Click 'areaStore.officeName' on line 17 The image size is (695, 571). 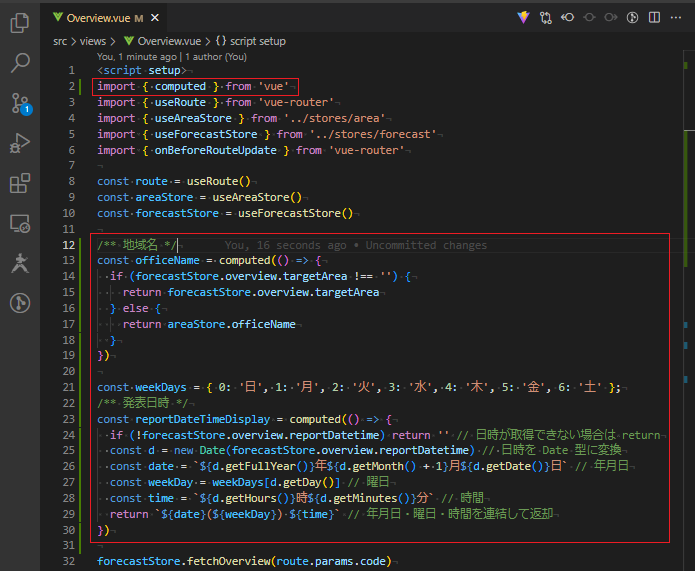231,325
